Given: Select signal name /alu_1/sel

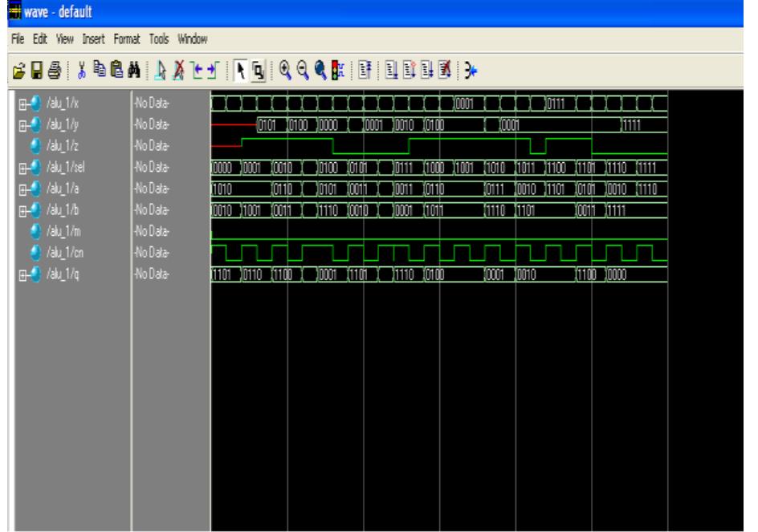Looking at the screenshot, I should tap(65, 167).
